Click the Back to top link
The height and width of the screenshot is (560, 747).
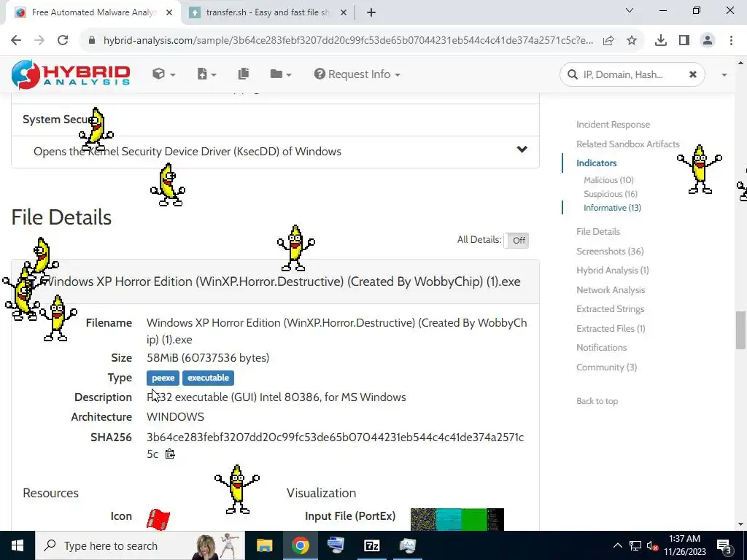tap(597, 401)
